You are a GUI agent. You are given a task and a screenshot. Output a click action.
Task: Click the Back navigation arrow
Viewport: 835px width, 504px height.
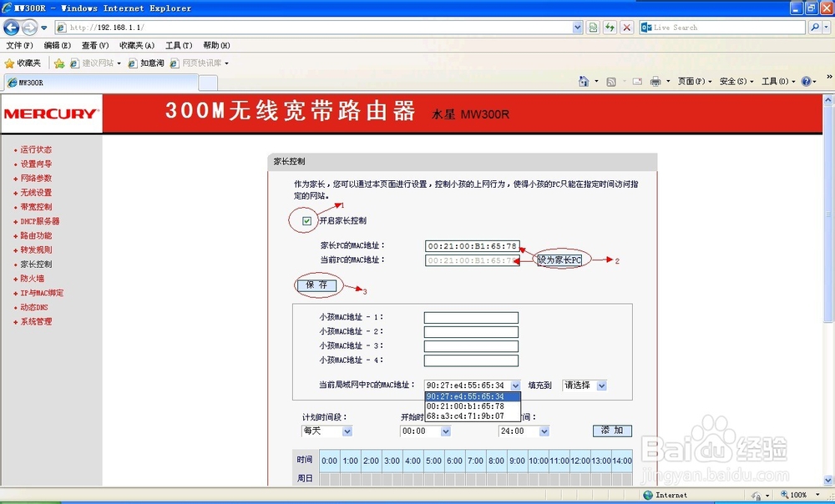11,27
